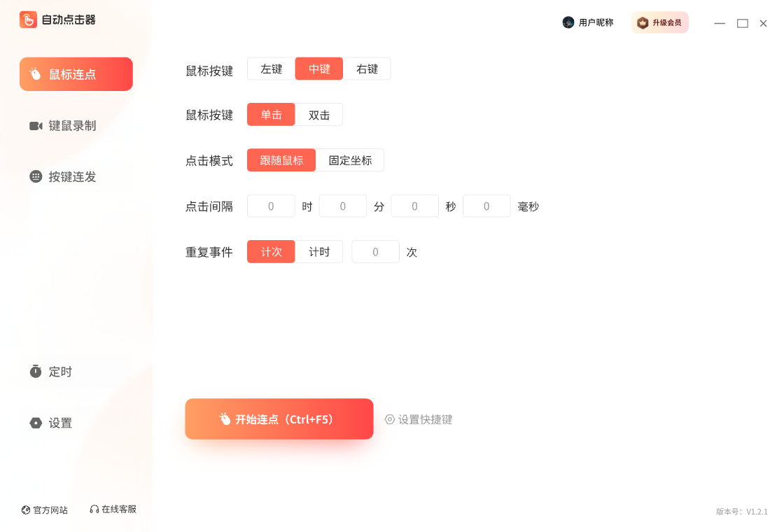Click the camera icon beside 键鼠录制
The width and height of the screenshot is (784, 532).
point(36,126)
